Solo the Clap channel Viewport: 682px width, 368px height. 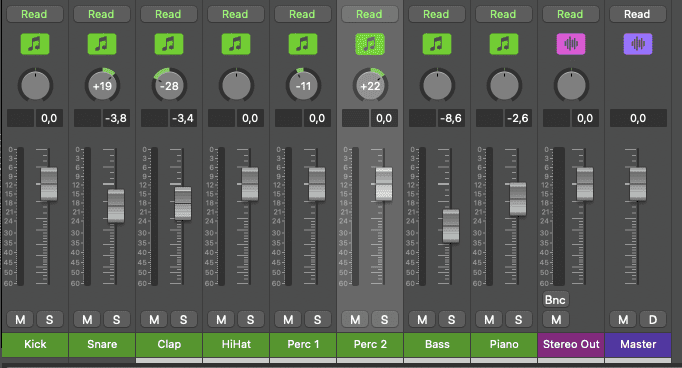click(x=184, y=320)
